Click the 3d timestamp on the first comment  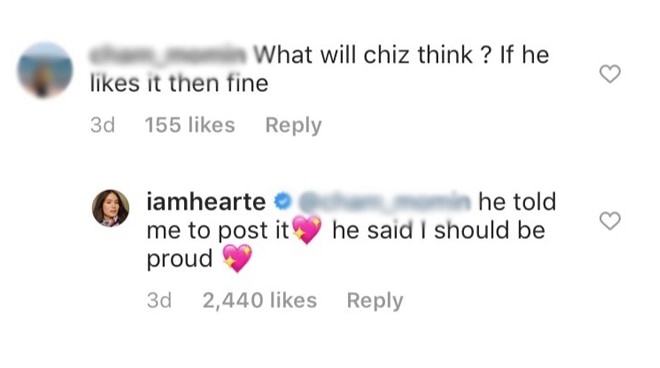click(102, 125)
